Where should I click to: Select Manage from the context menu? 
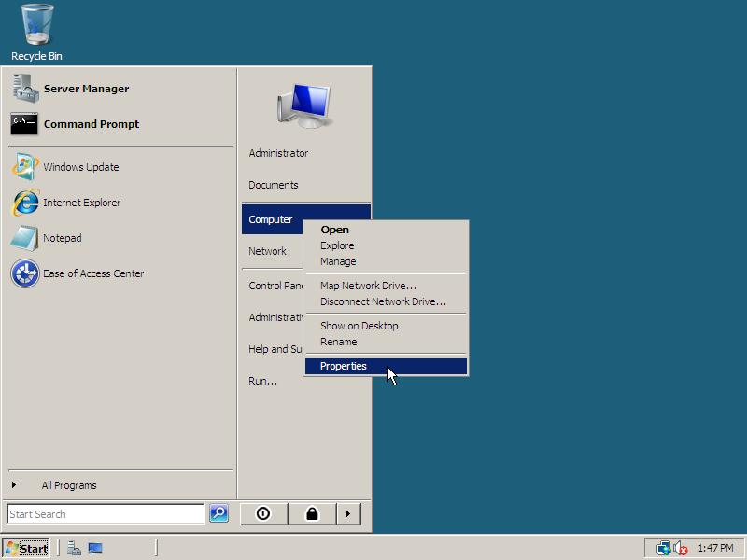click(386, 261)
